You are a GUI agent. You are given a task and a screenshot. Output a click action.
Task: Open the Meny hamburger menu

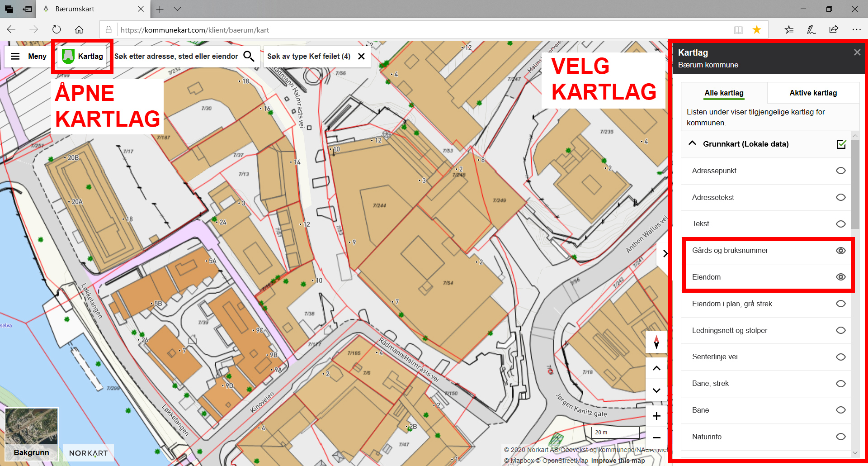28,56
